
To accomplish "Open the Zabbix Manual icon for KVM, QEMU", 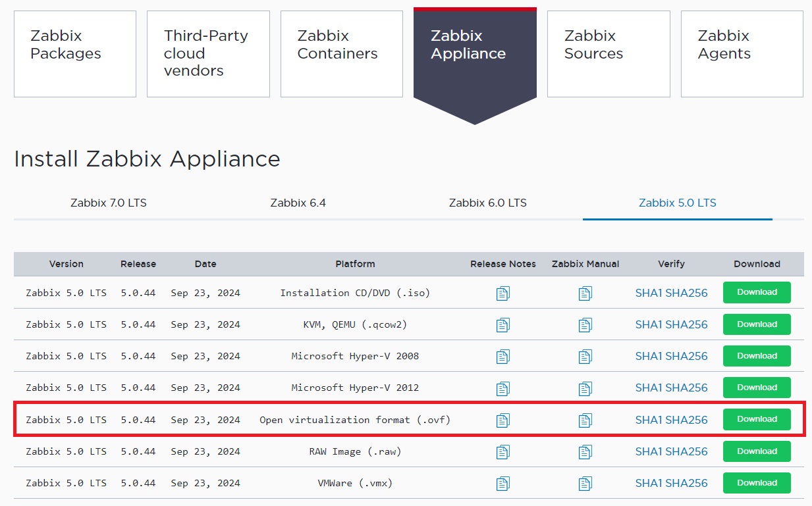I will coord(585,324).
